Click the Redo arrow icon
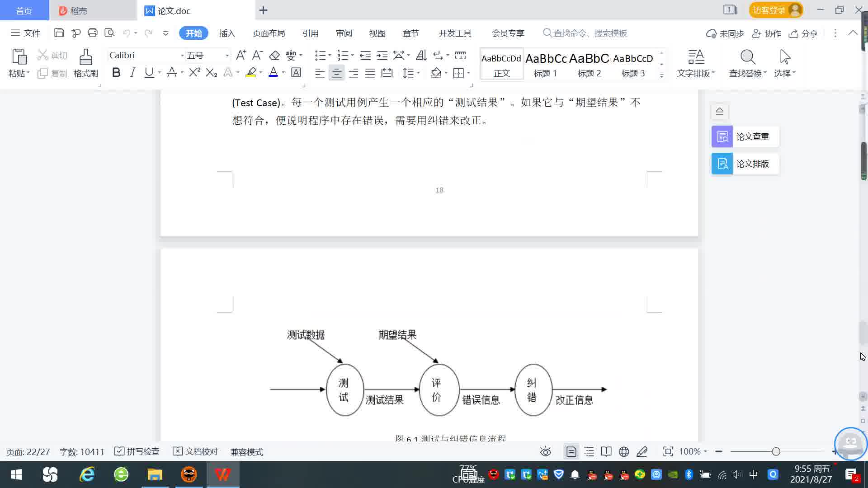Screen dimensions: 868x488 [x=148, y=33]
